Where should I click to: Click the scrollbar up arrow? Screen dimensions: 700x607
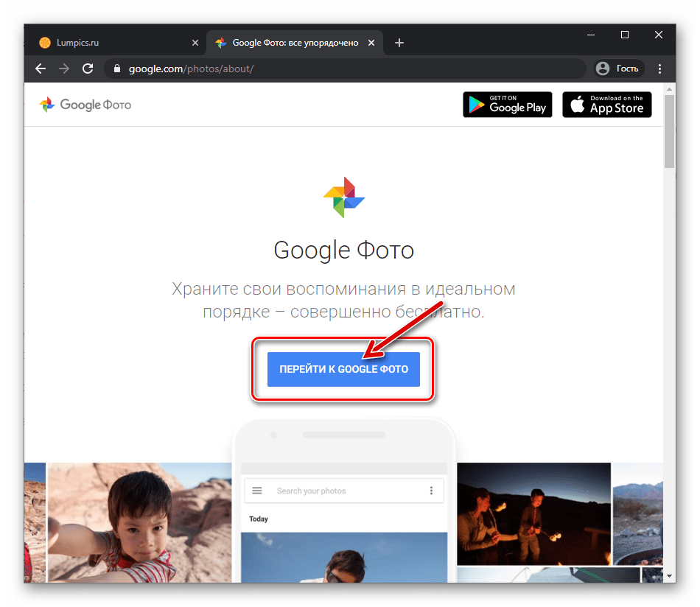click(669, 89)
